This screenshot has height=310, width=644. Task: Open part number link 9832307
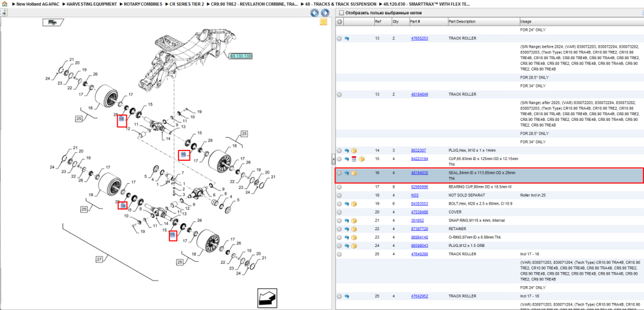point(418,150)
